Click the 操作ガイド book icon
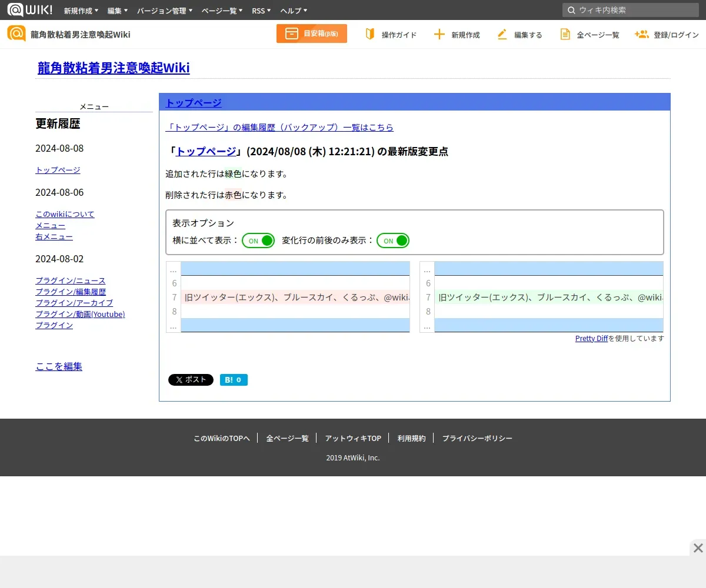This screenshot has height=588, width=706. coord(370,34)
